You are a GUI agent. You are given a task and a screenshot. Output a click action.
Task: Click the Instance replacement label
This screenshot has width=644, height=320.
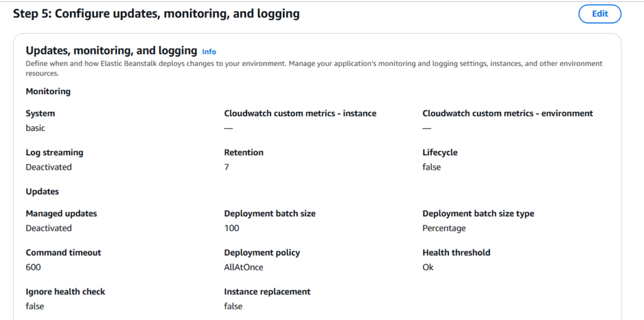click(x=267, y=292)
